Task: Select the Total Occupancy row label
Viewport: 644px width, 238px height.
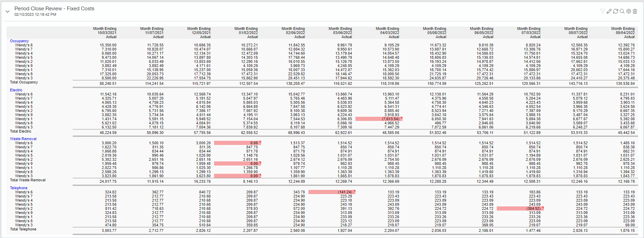Action: coord(24,82)
